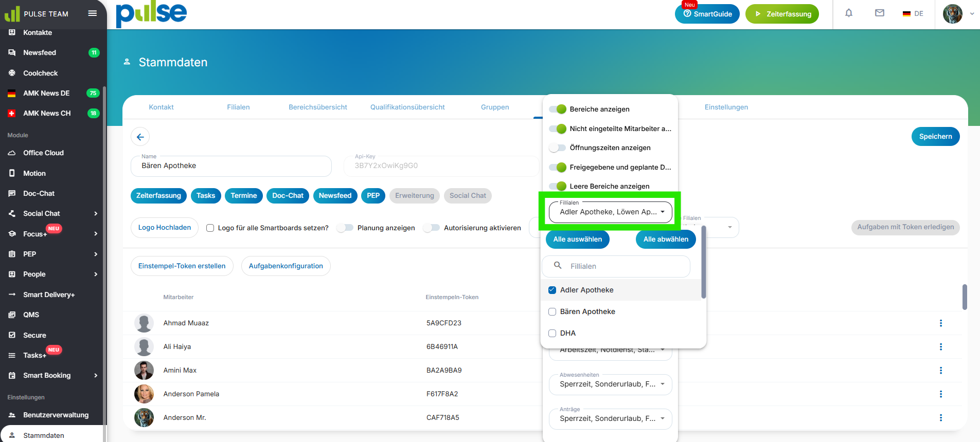
Task: Toggle Bereiche anzeigen switch
Action: tap(558, 109)
